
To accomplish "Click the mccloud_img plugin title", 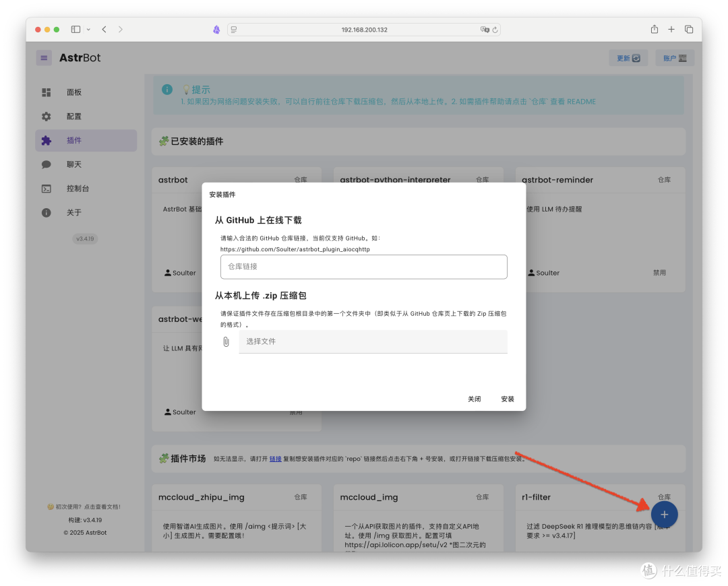I will [369, 497].
